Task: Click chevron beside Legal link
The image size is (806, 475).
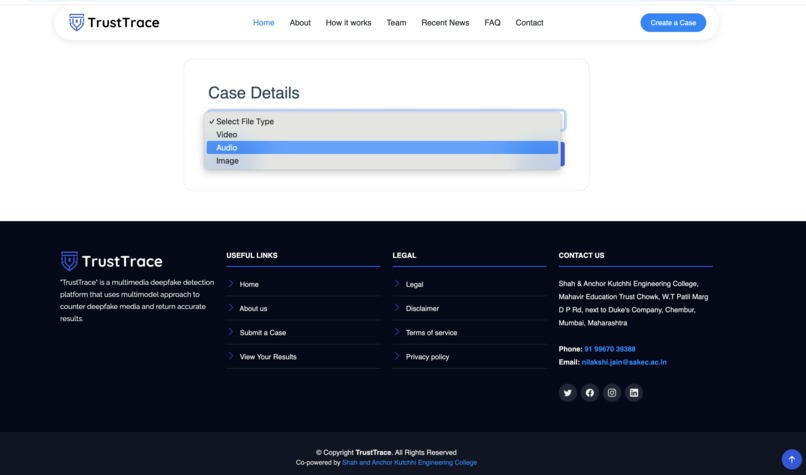Action: coord(397,283)
